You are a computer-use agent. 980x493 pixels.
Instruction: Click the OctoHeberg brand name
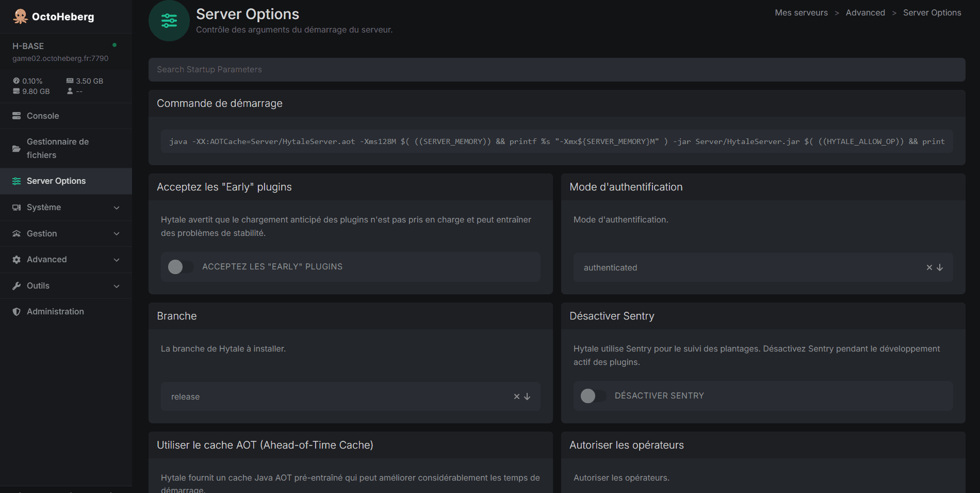click(x=63, y=17)
